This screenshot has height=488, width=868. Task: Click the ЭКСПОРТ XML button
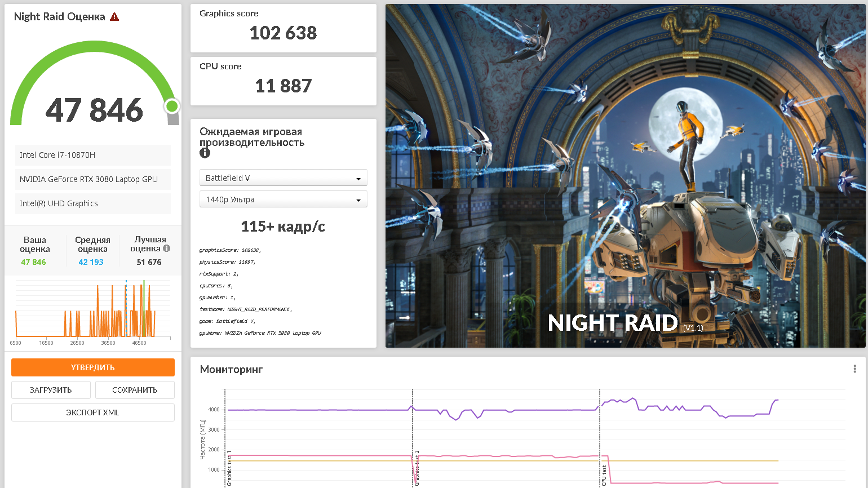(93, 412)
